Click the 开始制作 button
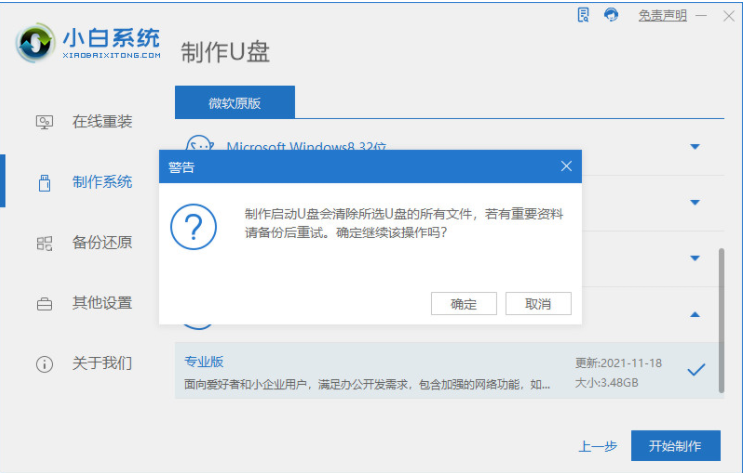Viewport: 748px width, 473px height. pos(675,446)
